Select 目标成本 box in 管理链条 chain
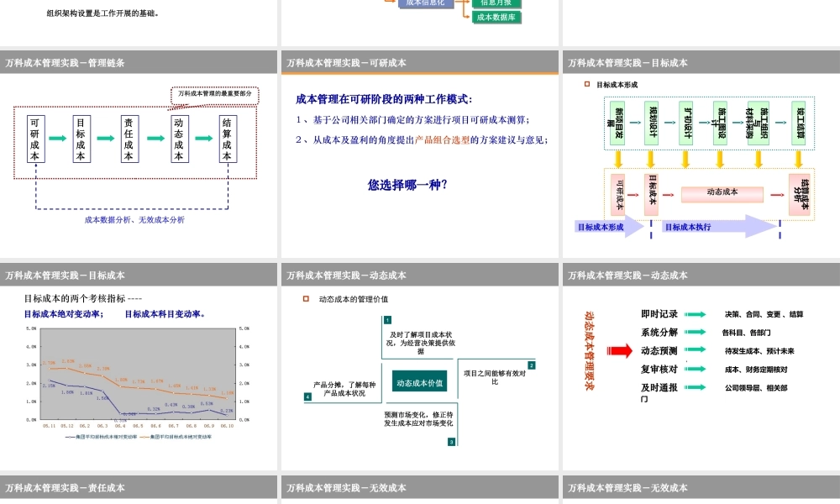The image size is (840, 504). (x=81, y=139)
